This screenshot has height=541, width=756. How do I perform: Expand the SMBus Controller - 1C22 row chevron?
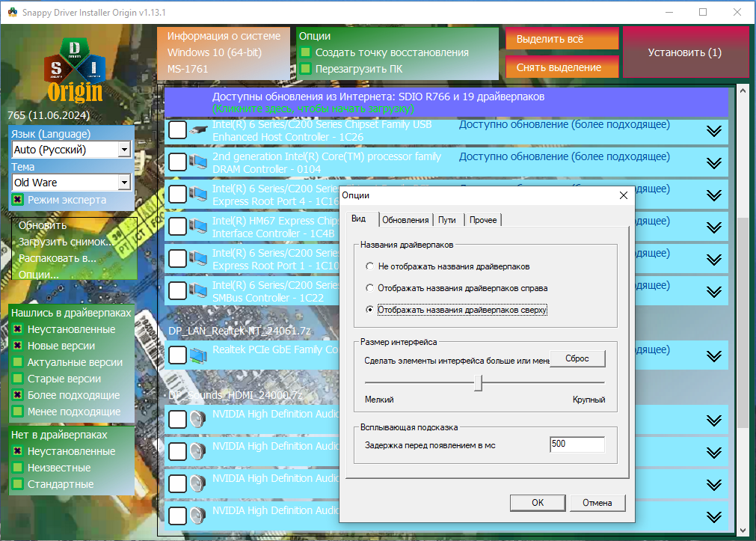point(713,292)
